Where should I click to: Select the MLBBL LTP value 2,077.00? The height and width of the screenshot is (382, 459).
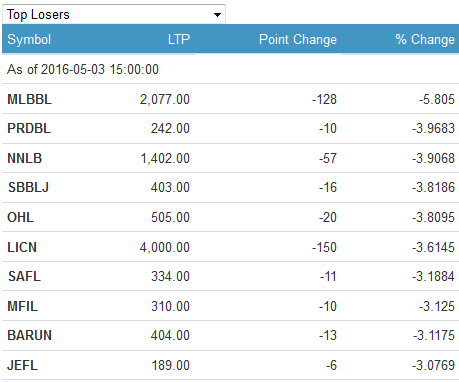pos(165,99)
